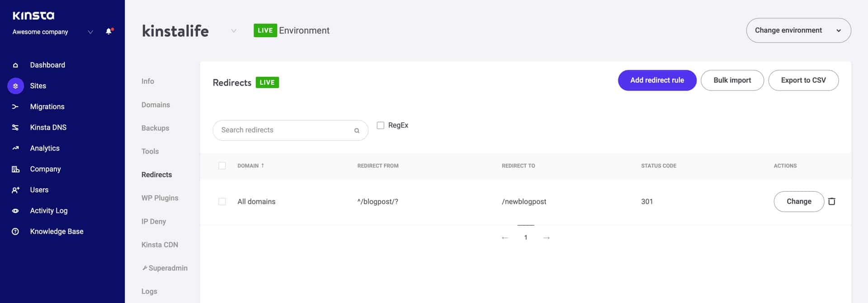
Task: Go to next page arrow
Action: coord(547,238)
